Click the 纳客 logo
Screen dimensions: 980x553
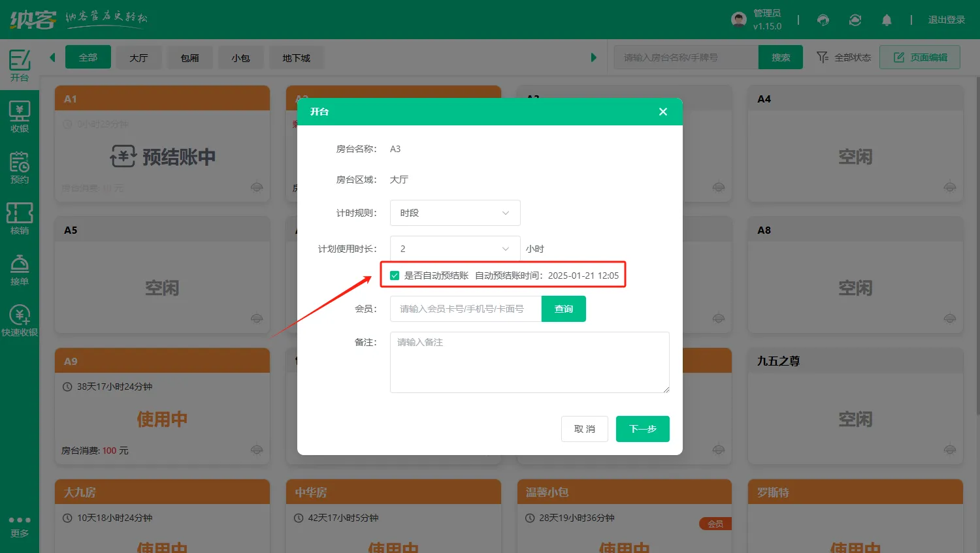click(x=33, y=20)
